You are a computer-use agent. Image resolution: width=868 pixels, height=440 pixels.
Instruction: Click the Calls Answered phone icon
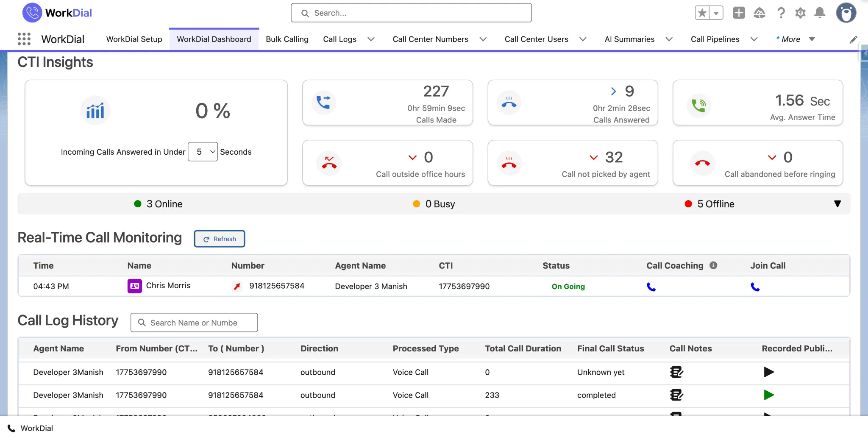(x=509, y=103)
